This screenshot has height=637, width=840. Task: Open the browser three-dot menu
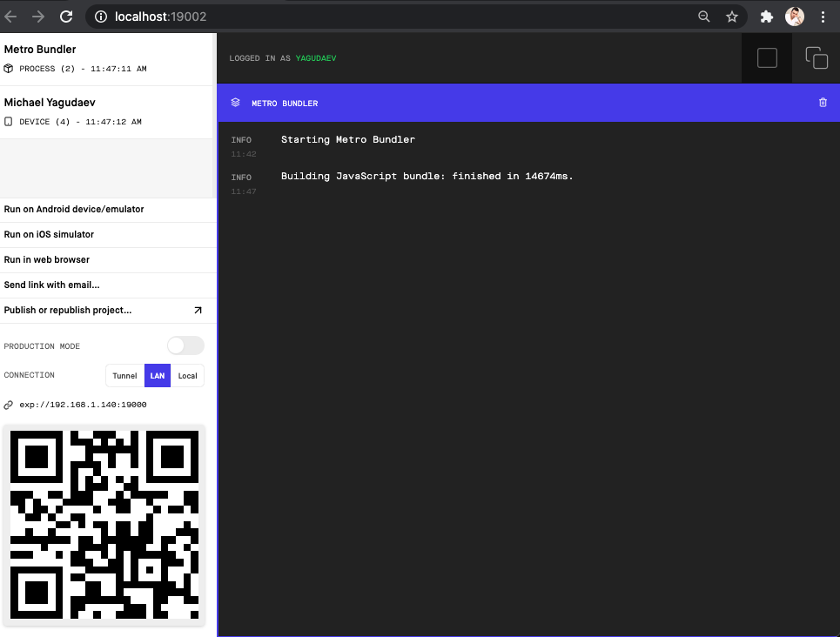(x=823, y=16)
